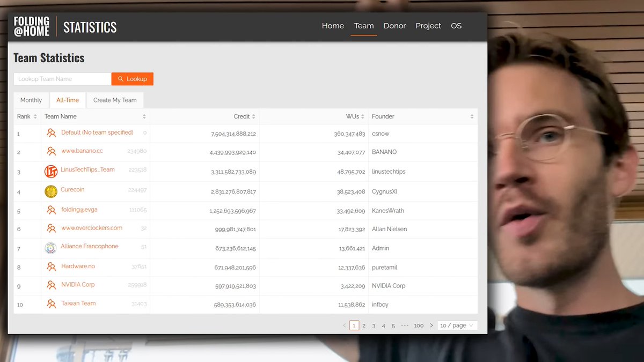Open the www.overclockers.com team link
Image resolution: width=644 pixels, height=362 pixels.
(92, 228)
